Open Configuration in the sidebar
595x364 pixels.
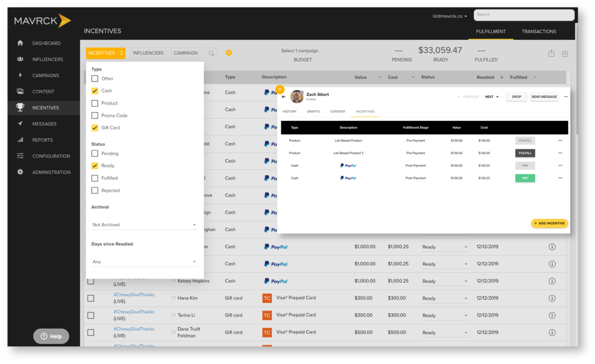tap(51, 156)
